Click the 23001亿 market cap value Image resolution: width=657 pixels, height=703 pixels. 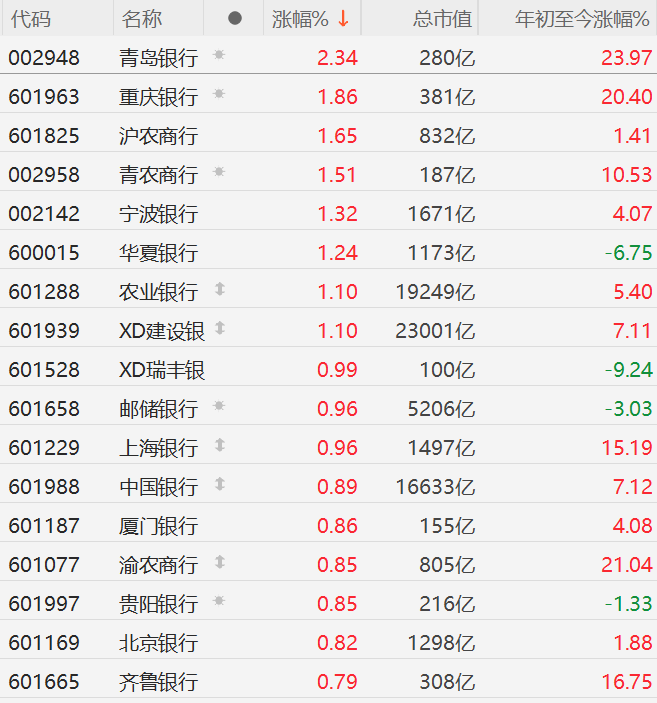coord(435,331)
